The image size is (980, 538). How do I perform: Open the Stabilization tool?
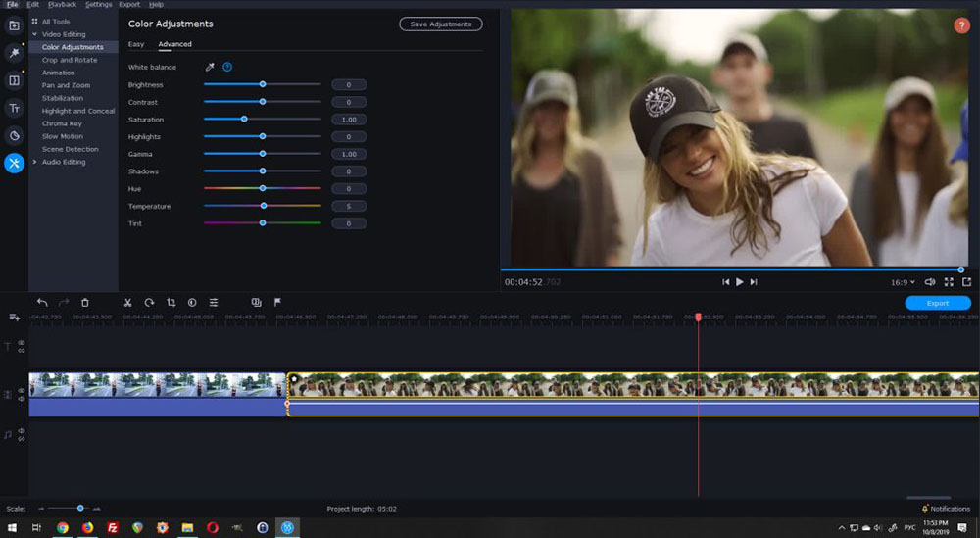(x=63, y=98)
